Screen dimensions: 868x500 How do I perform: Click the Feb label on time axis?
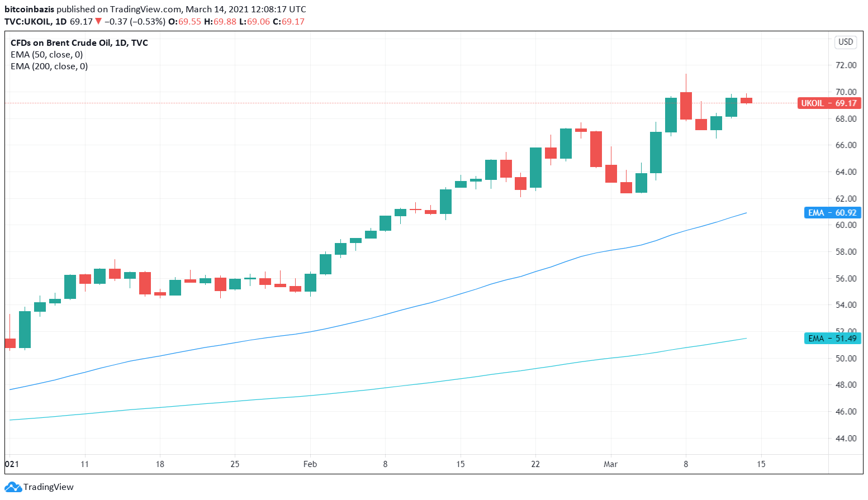[310, 464]
